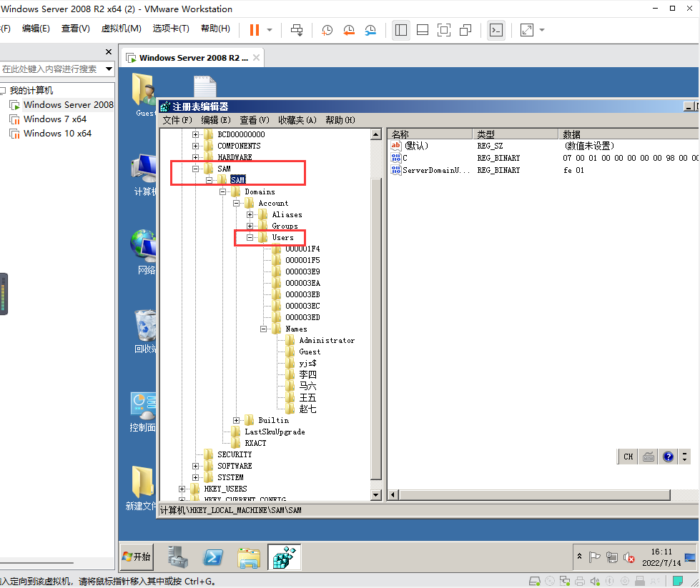Open VMware 虚拟机(M) menu
The height and width of the screenshot is (588, 700).
click(x=122, y=29)
